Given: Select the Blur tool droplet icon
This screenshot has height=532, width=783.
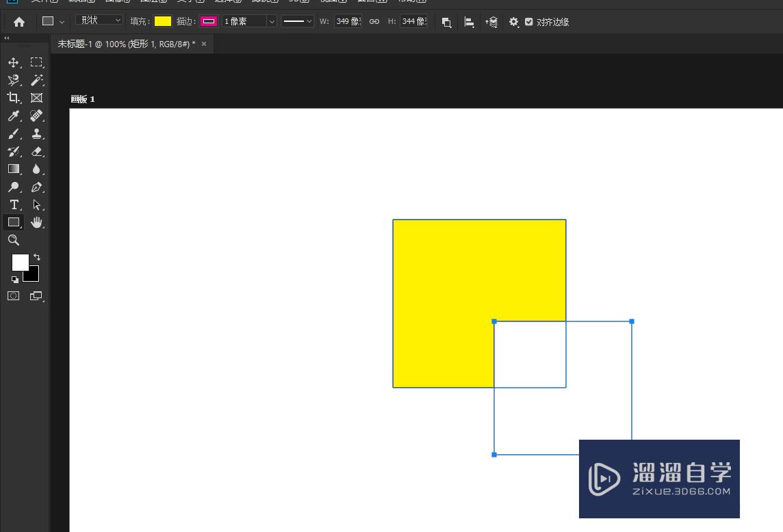Looking at the screenshot, I should coord(36,169).
